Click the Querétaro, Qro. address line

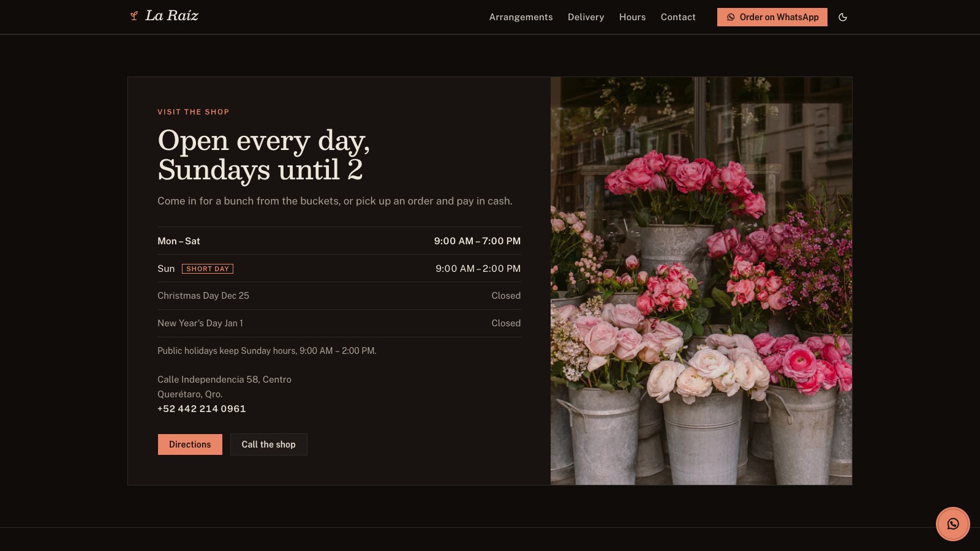pos(190,394)
